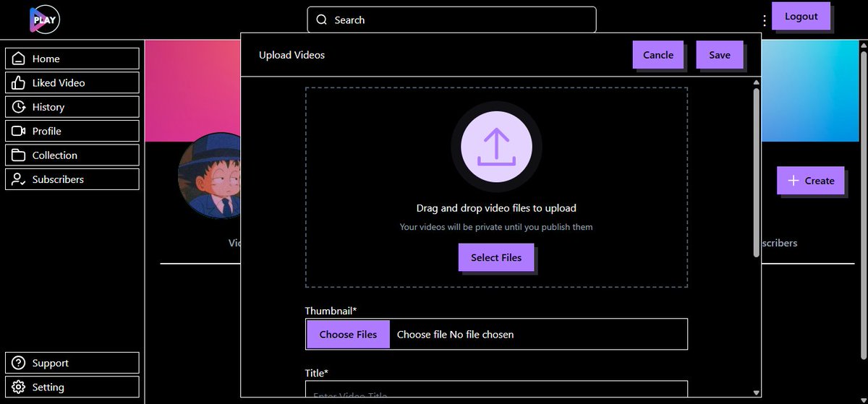
Task: Open the Profile sidebar item
Action: (x=72, y=131)
